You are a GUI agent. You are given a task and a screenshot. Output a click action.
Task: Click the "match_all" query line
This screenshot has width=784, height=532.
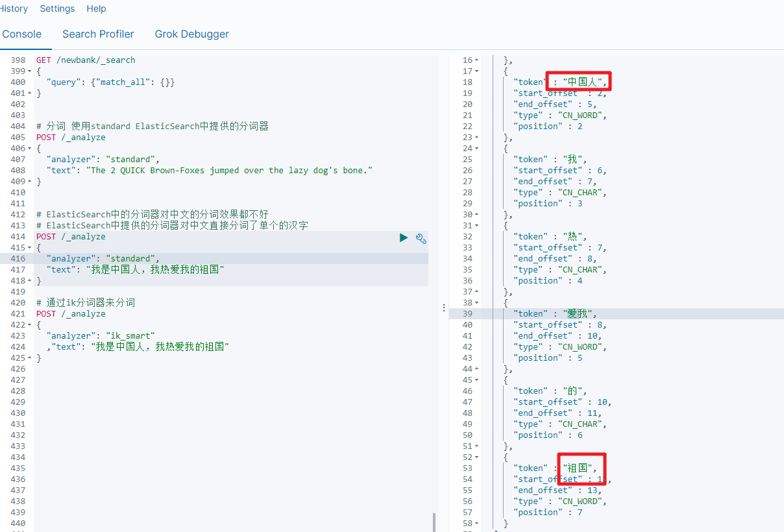pos(110,82)
